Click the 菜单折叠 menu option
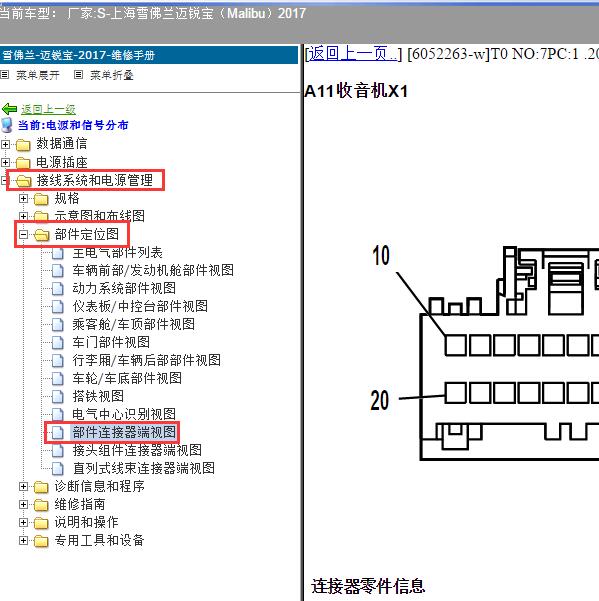The width and height of the screenshot is (599, 601). tap(112, 75)
